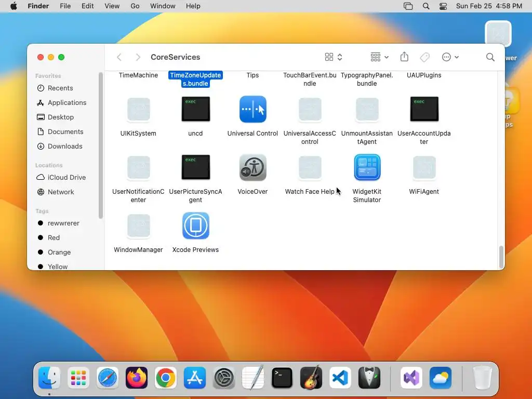Click the Finder search magnifier icon
This screenshot has width=532, height=399.
(490, 57)
